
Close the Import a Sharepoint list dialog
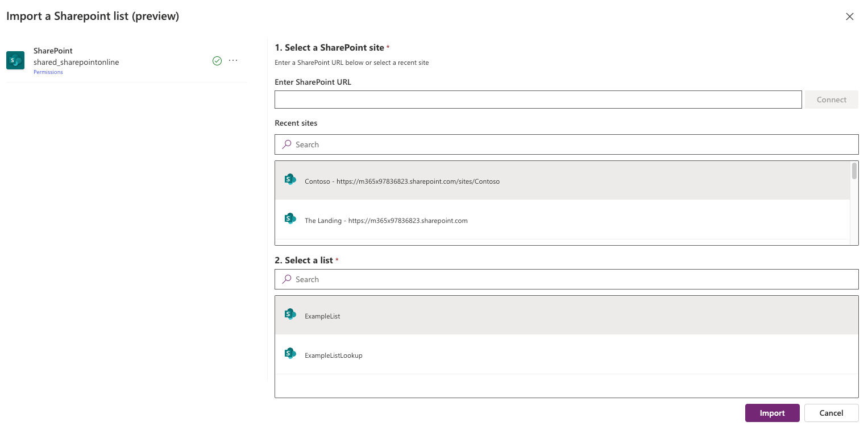click(850, 16)
